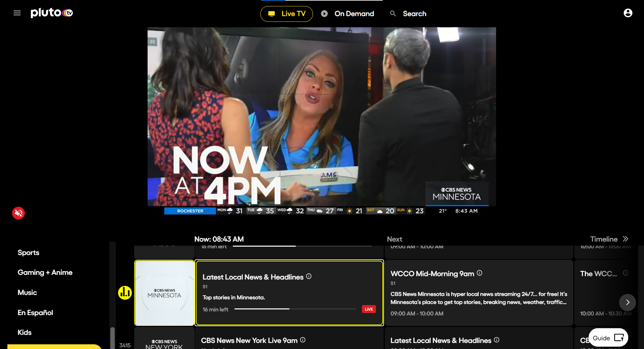Choose the En Español category
This screenshot has height=349, width=644.
coord(35,313)
